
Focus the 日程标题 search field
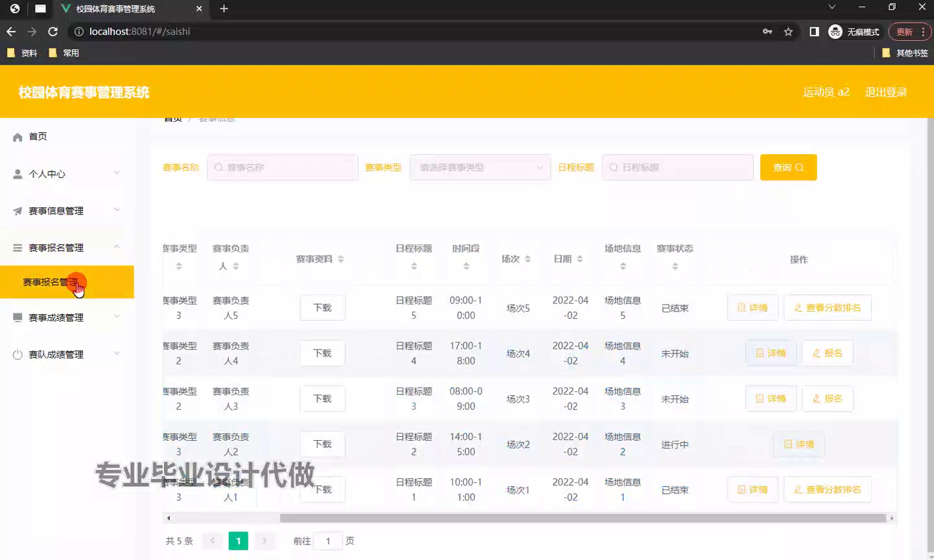678,167
